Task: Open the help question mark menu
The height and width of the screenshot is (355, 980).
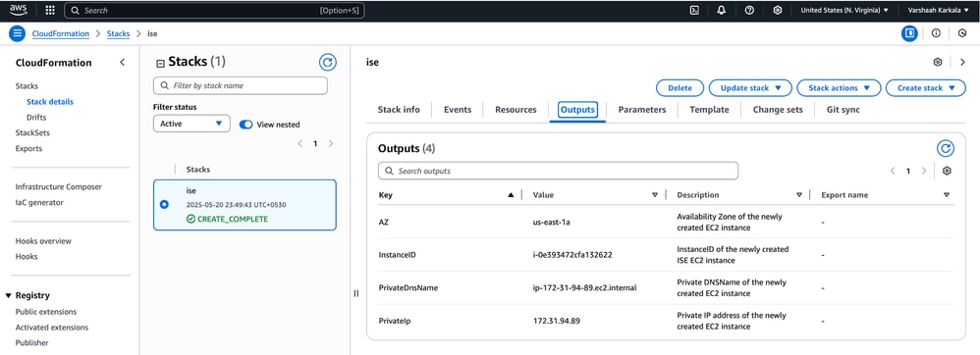Action: click(x=749, y=11)
